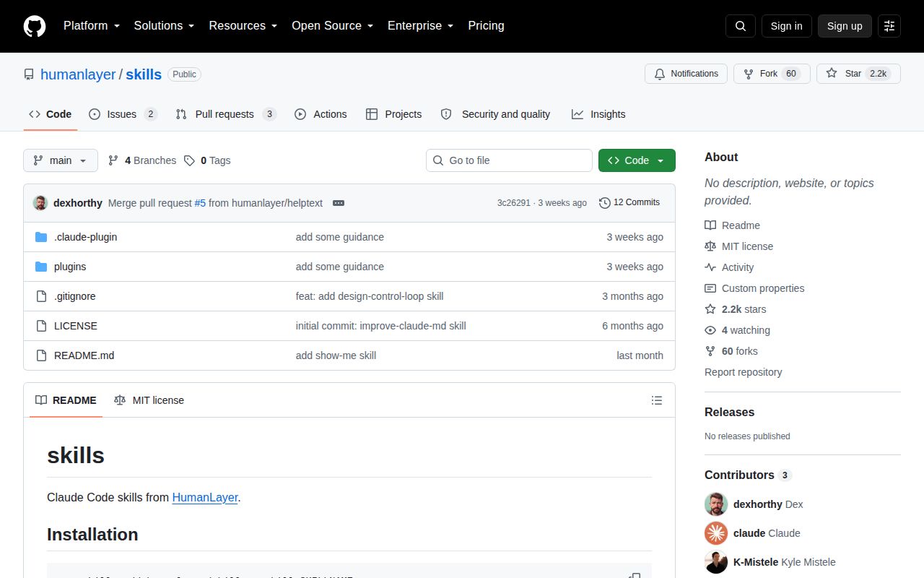The height and width of the screenshot is (578, 924).
Task: Open the appearance settings icon beside Sign up
Action: pos(889,26)
